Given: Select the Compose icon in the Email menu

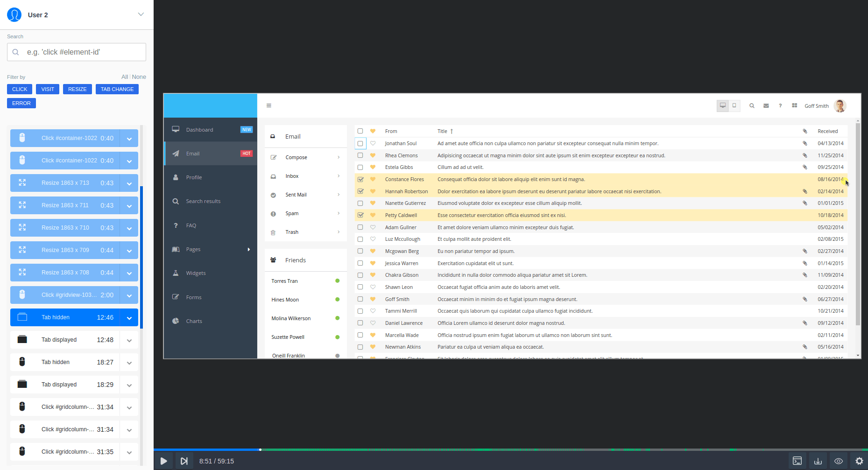Looking at the screenshot, I should point(274,157).
